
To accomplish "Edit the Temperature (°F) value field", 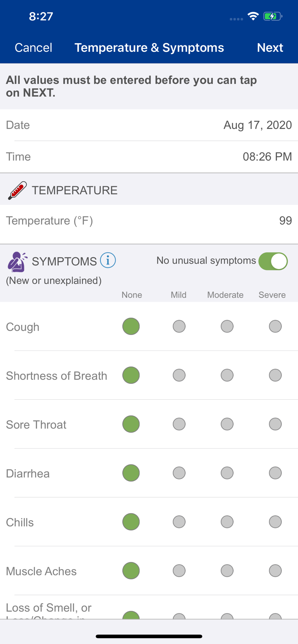I will coord(149,221).
